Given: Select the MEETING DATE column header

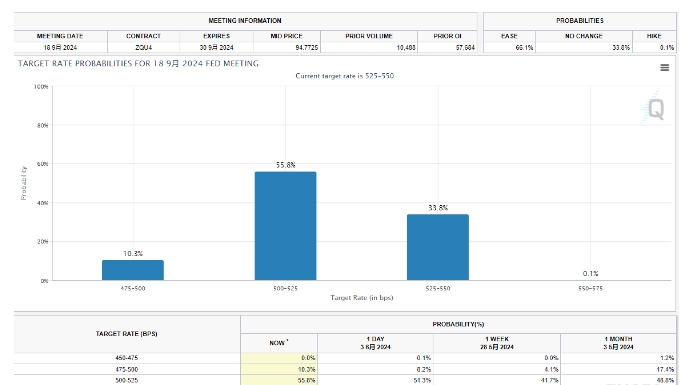Looking at the screenshot, I should pyautogui.click(x=60, y=36).
